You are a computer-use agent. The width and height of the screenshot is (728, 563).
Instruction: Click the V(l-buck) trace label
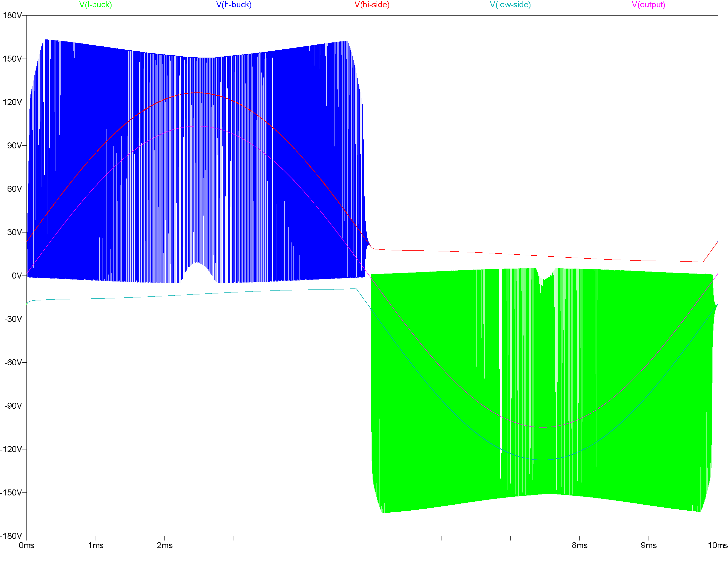pos(96,5)
